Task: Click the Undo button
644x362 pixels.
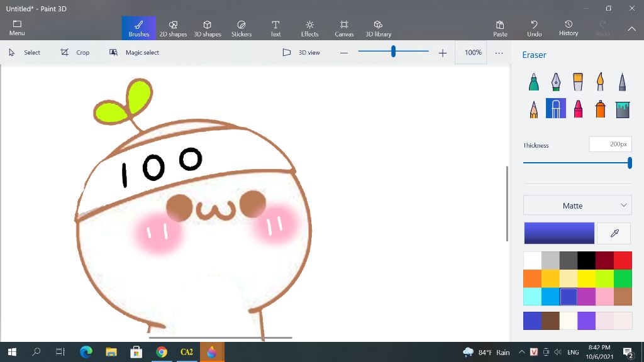Action: (534, 28)
